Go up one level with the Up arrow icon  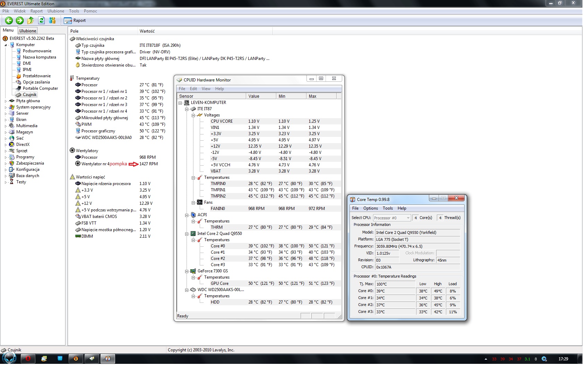31,20
